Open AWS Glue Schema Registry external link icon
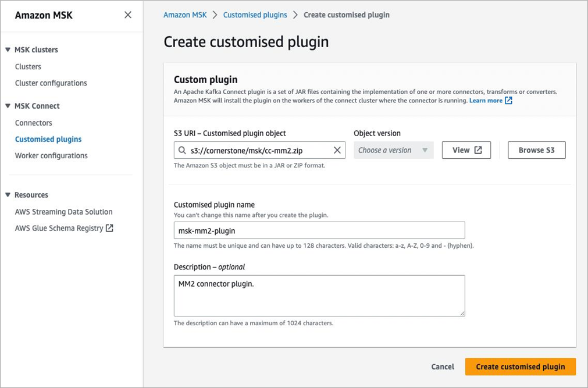Screen dimensions: 588x388 pyautogui.click(x=109, y=228)
